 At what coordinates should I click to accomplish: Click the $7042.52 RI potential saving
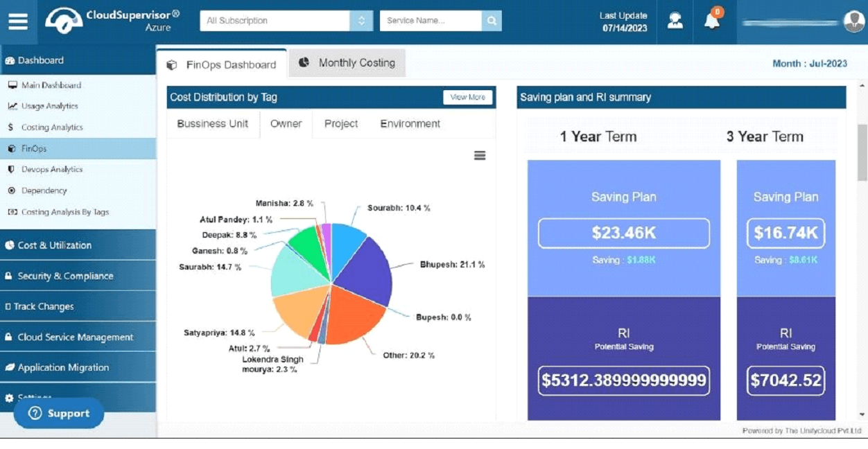(785, 380)
